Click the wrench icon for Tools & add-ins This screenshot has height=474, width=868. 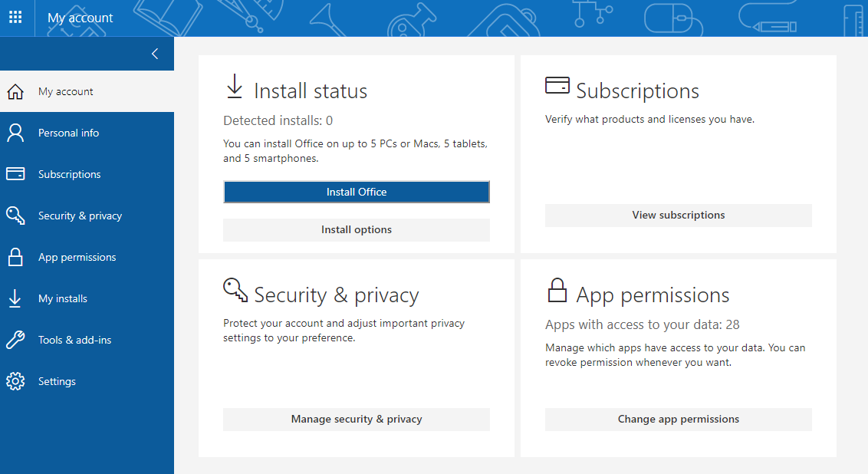tap(15, 340)
